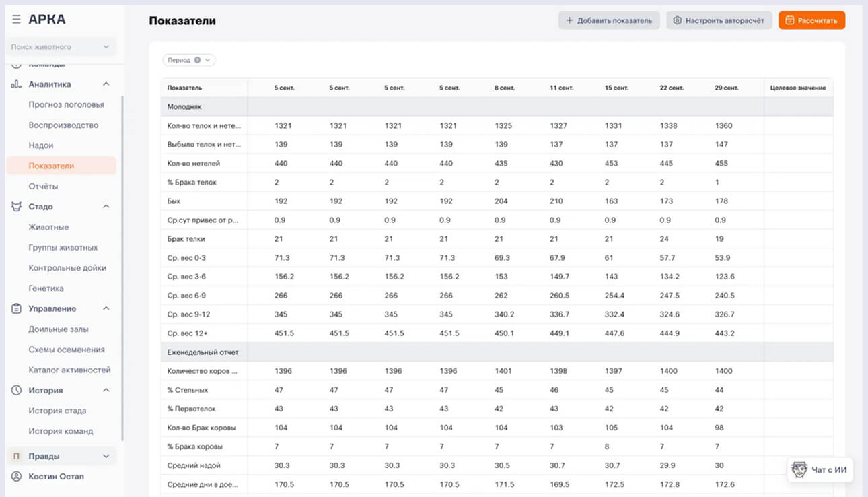The image size is (868, 497).
Task: Collapse the Управление section chevron
Action: click(x=106, y=308)
